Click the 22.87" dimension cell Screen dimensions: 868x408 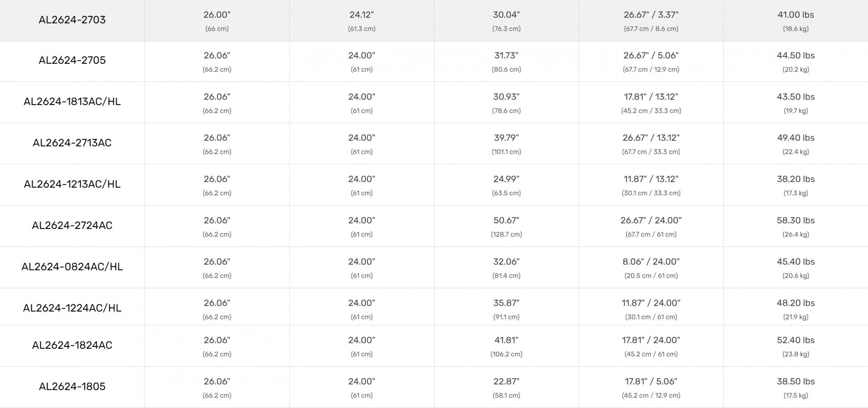point(506,382)
